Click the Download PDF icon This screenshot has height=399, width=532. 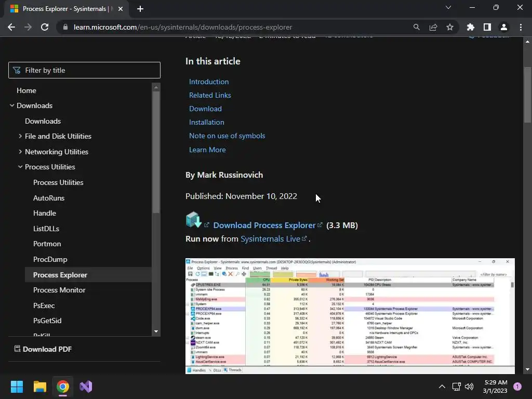[x=17, y=349]
